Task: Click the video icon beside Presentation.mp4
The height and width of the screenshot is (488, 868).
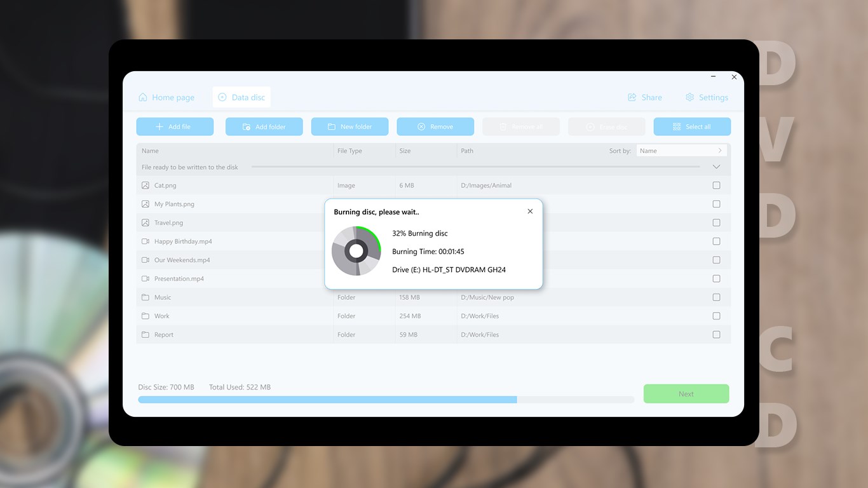Action: [146, 278]
